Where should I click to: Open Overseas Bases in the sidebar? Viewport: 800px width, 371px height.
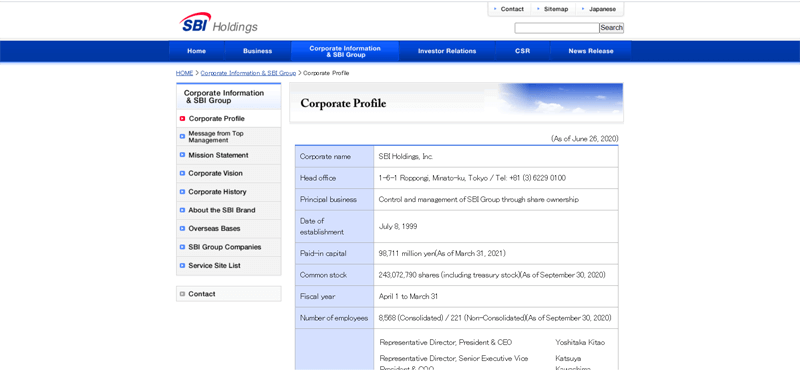pyautogui.click(x=229, y=229)
